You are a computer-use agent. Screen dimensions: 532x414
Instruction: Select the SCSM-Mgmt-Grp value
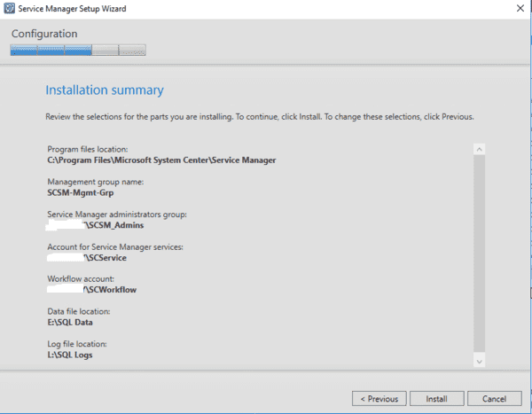click(81, 192)
